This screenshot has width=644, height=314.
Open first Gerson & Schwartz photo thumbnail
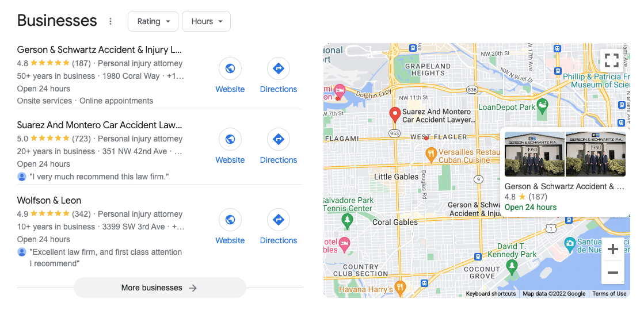pyautogui.click(x=534, y=154)
